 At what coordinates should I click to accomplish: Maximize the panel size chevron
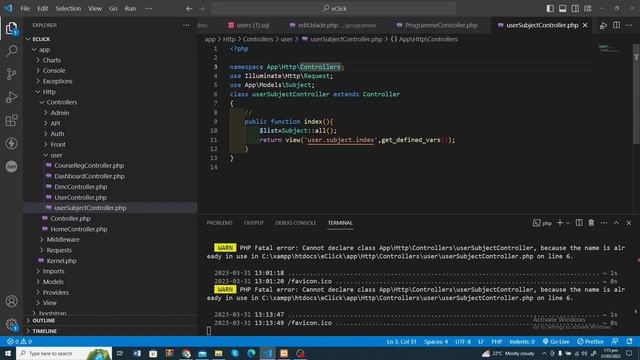tap(616, 223)
